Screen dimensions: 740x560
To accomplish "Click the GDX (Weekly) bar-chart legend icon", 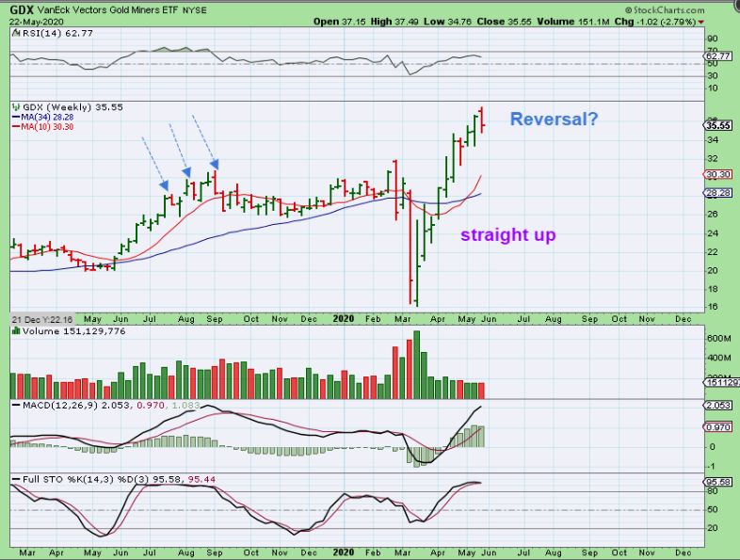I will pyautogui.click(x=16, y=107).
